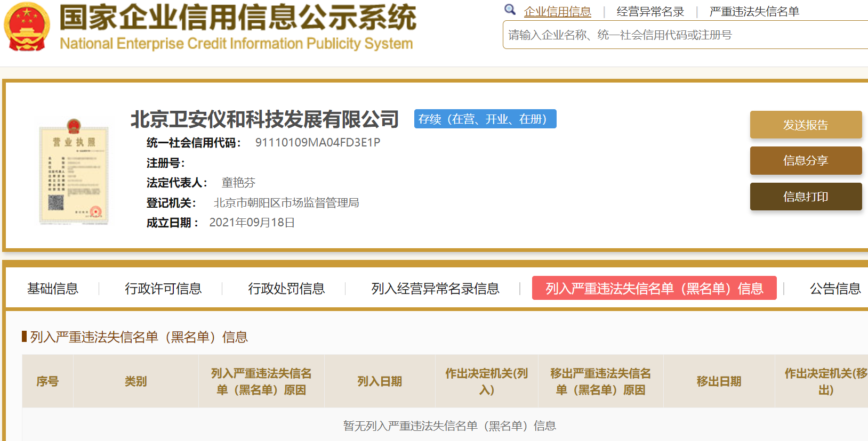Click the 作出决定机关(列入) column header
Viewport: 868px width, 441px height.
tap(487, 381)
